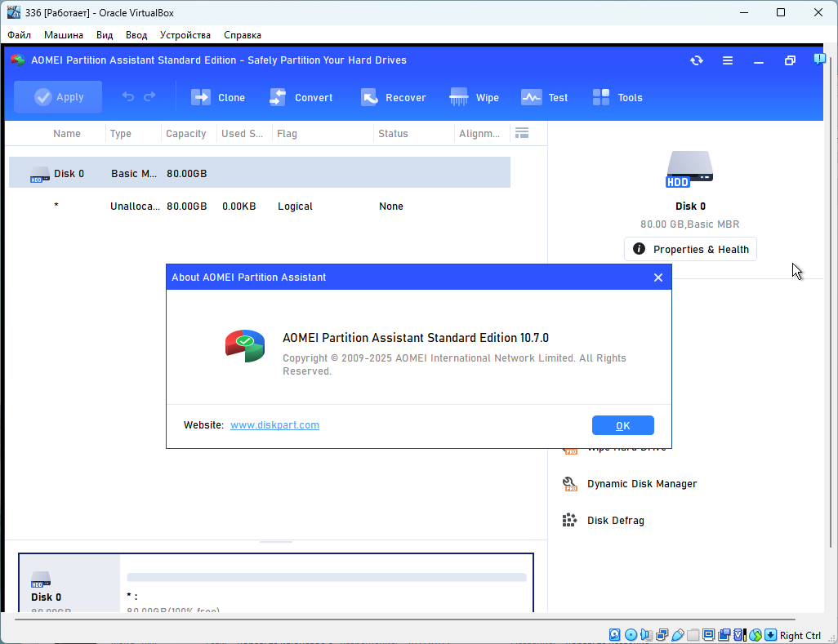Click the mouse integration green arrow icon
838x644 pixels.
point(756,634)
